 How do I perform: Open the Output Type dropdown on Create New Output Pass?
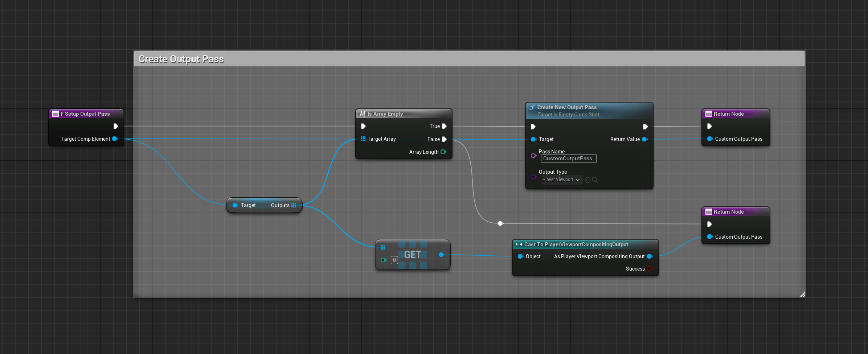tap(561, 180)
